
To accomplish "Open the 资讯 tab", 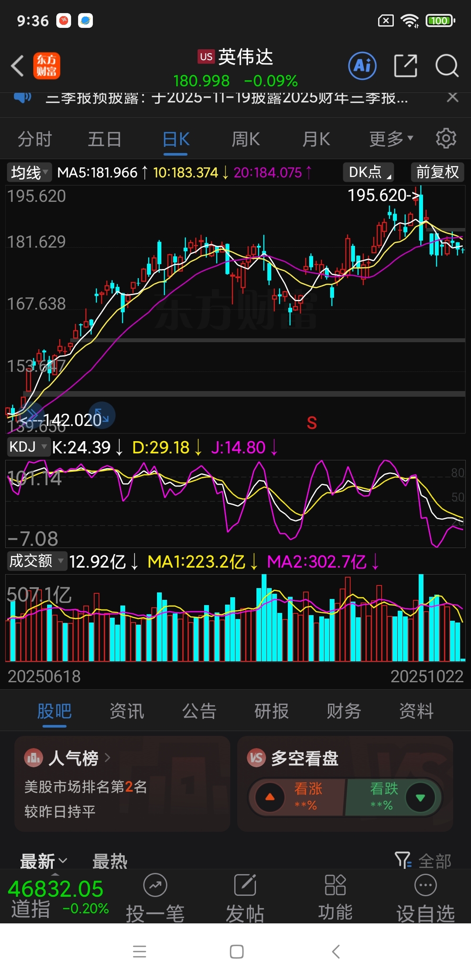I will click(x=126, y=711).
